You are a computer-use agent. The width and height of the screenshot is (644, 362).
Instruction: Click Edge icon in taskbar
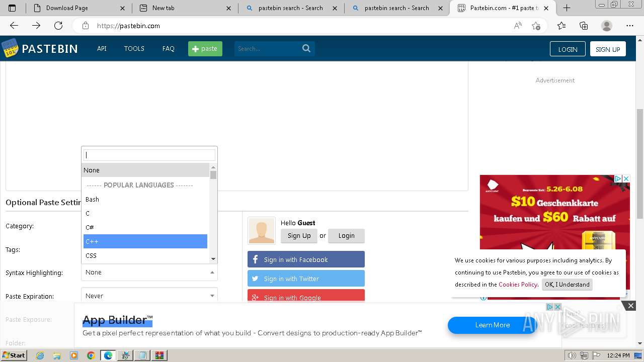[x=108, y=355]
